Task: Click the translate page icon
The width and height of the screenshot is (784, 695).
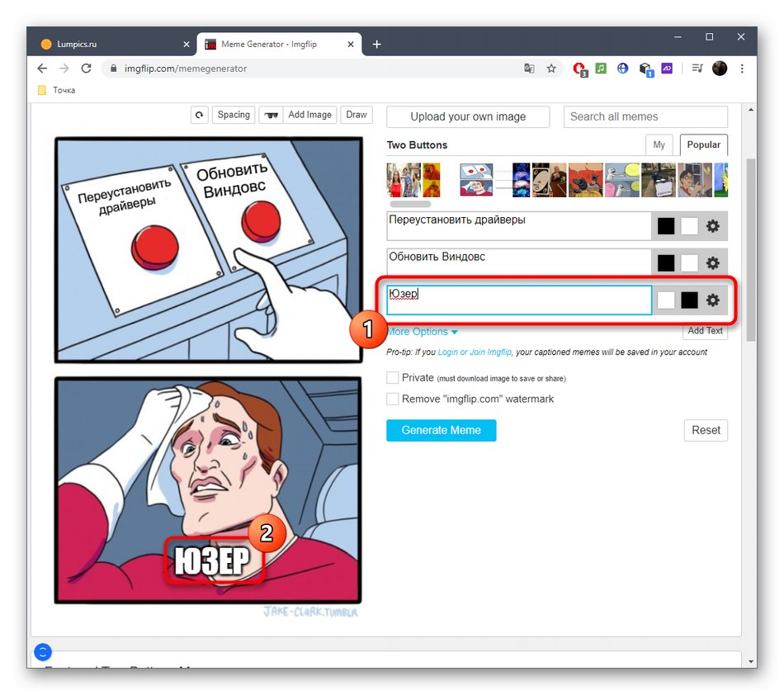Action: (529, 69)
